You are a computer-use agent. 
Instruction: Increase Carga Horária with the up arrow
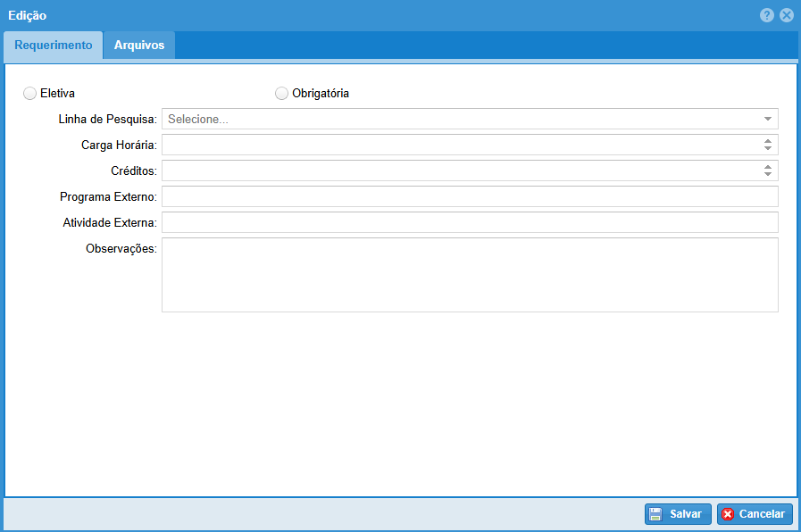[768, 141]
